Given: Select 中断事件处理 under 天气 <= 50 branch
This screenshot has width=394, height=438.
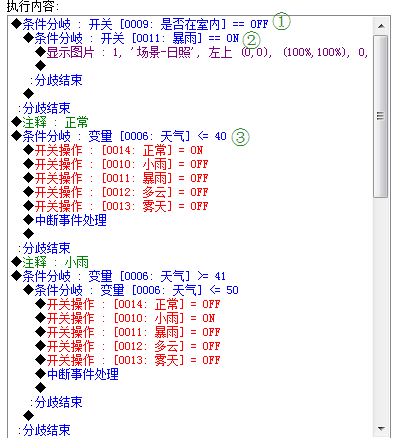Looking at the screenshot, I should click(77, 374).
